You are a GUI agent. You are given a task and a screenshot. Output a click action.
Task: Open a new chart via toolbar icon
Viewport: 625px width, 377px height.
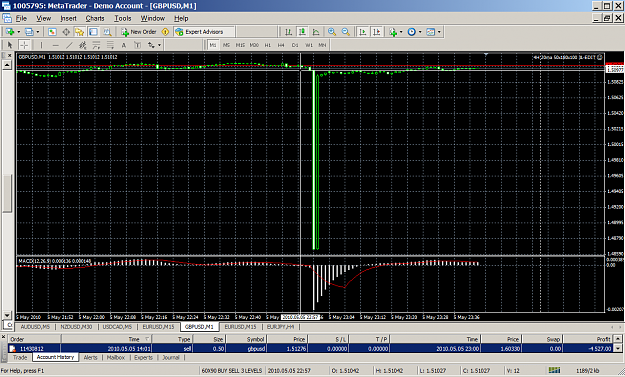10,32
